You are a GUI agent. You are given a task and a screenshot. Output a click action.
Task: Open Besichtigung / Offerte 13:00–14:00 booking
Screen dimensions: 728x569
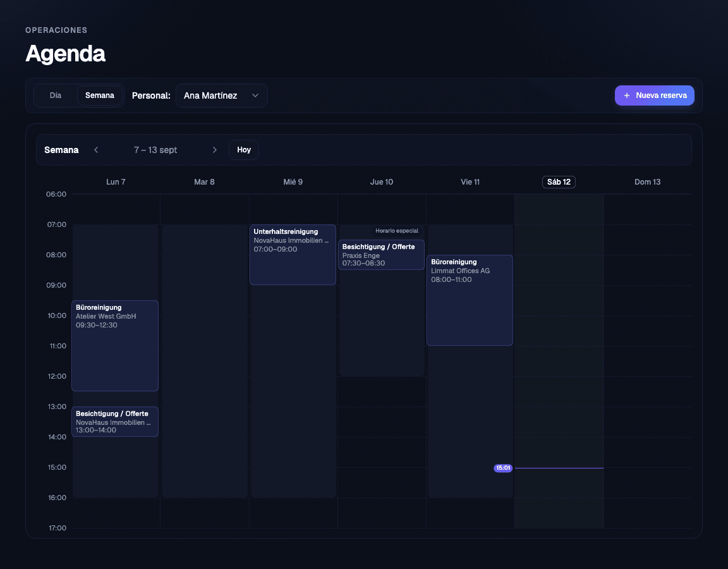115,422
